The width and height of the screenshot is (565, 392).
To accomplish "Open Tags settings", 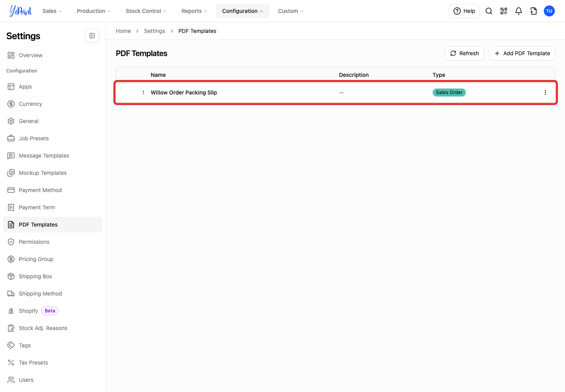I will pos(53,345).
